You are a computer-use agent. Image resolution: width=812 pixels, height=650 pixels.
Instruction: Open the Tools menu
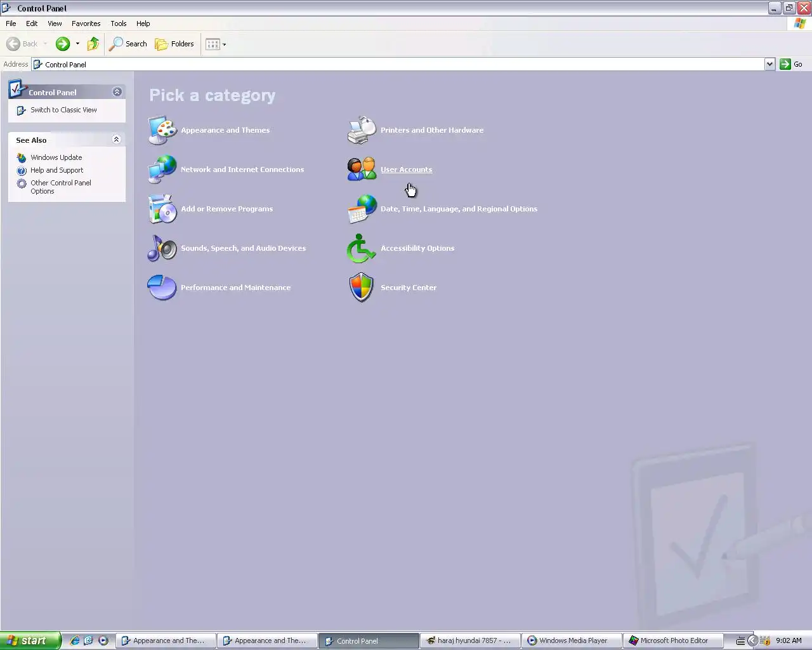(119, 23)
